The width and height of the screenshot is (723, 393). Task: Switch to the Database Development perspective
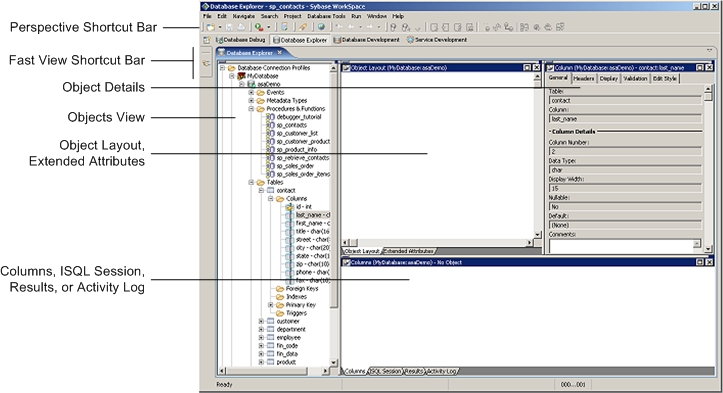tap(367, 40)
